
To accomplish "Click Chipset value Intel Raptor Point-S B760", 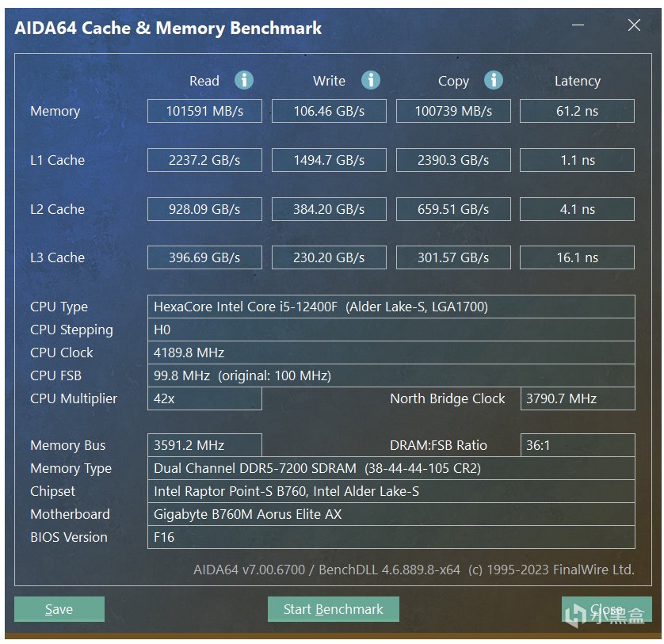I will point(391,491).
